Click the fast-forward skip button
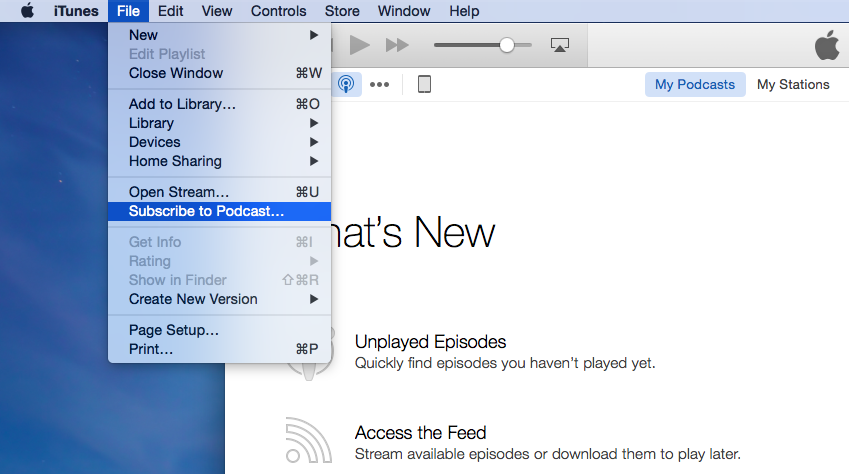Screen dimensions: 849x474 pos(397,45)
